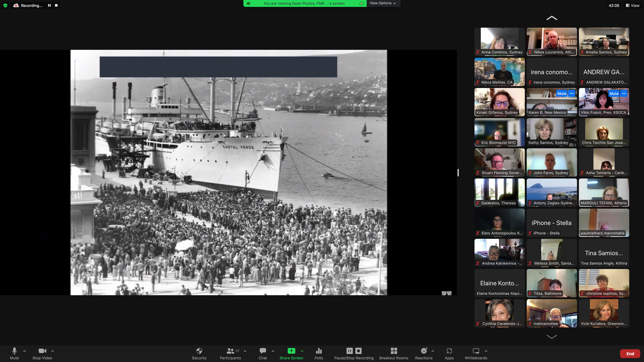The height and width of the screenshot is (362, 644).
Task: Open Breakout Rooms
Action: tap(394, 351)
